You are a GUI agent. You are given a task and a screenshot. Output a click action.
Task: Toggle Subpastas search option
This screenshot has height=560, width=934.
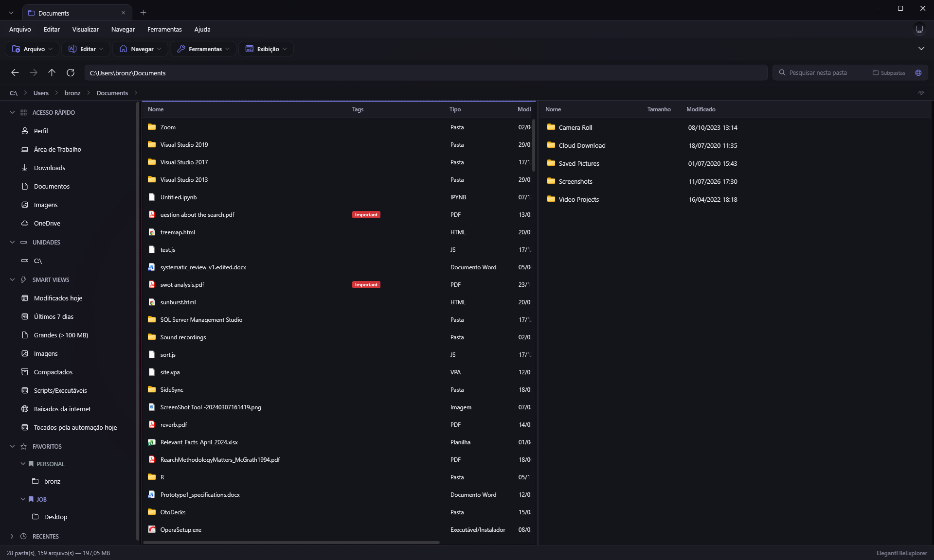(x=889, y=73)
